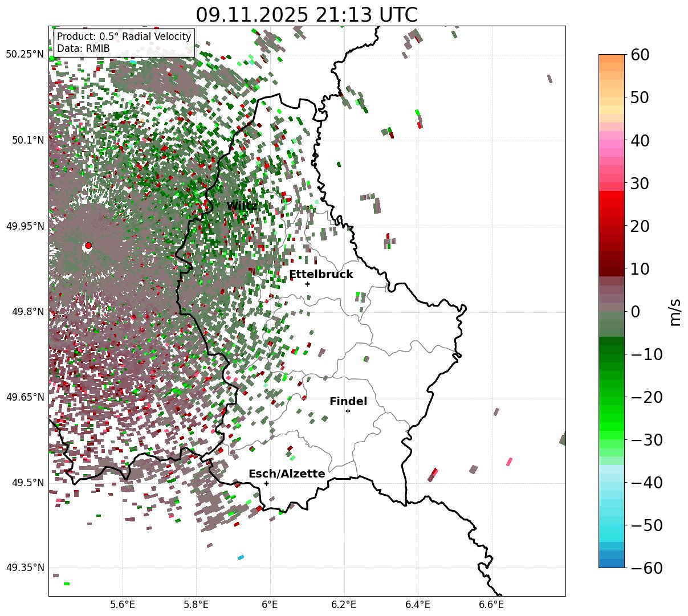Viewport: 688px width, 616px height.
Task: Click the Findel station cross marker
Action: coord(348,411)
